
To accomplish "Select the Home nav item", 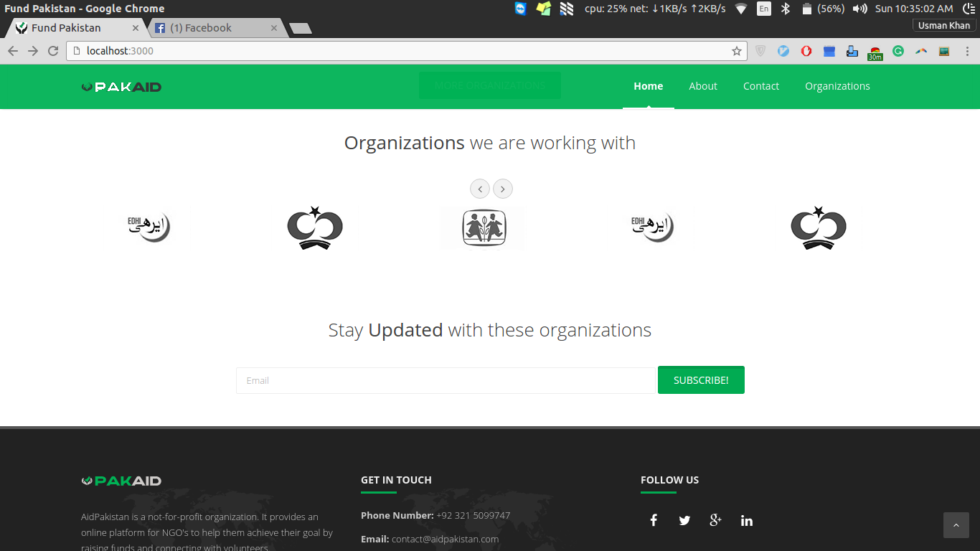I will click(649, 86).
